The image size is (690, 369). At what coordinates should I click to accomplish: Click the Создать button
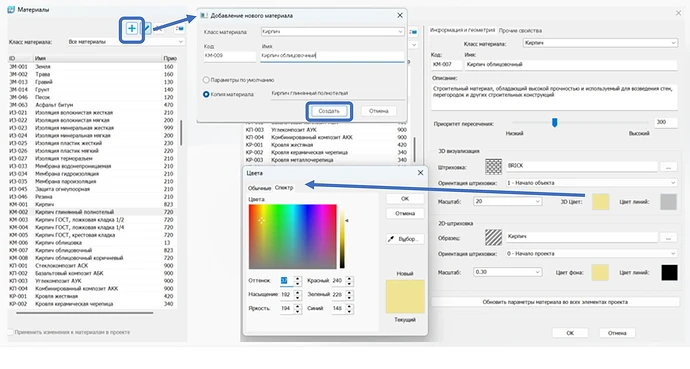329,111
